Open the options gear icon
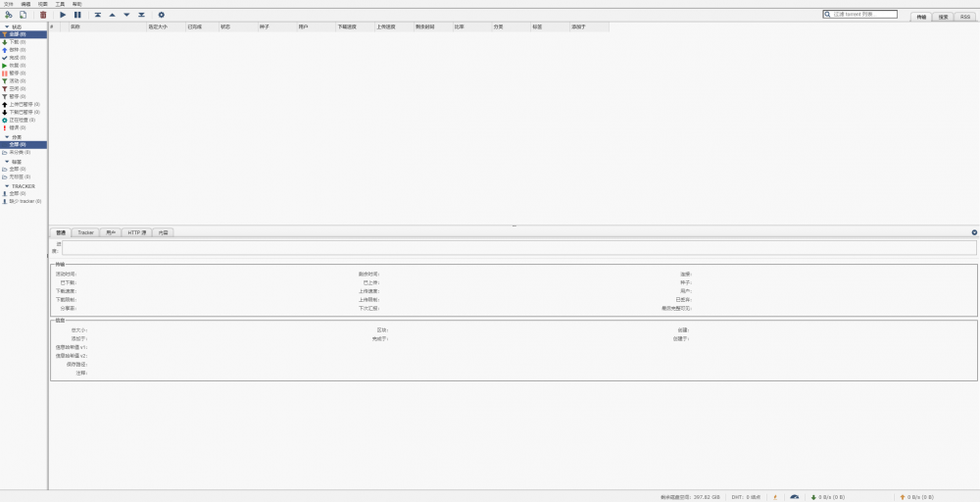 [x=162, y=15]
